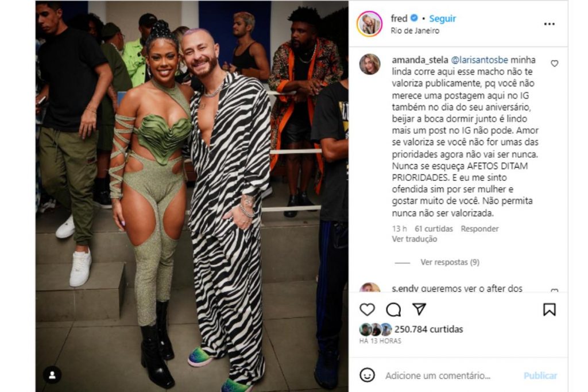588x392 pixels.
Task: Like the post with heart icon
Action: point(367,309)
